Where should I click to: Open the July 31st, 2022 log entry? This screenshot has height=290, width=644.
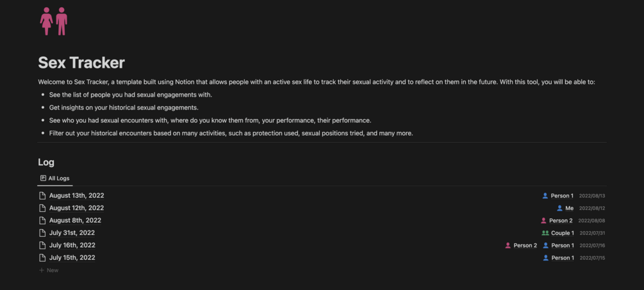pos(72,233)
